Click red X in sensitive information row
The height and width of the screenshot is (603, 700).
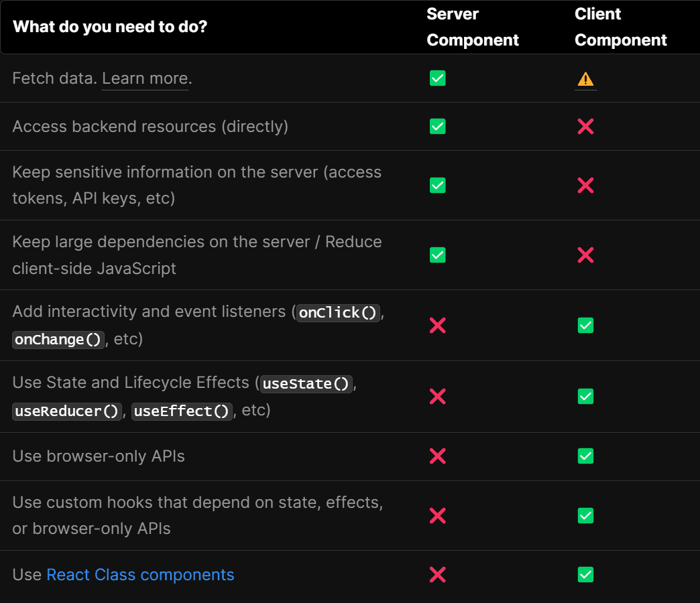click(x=585, y=186)
